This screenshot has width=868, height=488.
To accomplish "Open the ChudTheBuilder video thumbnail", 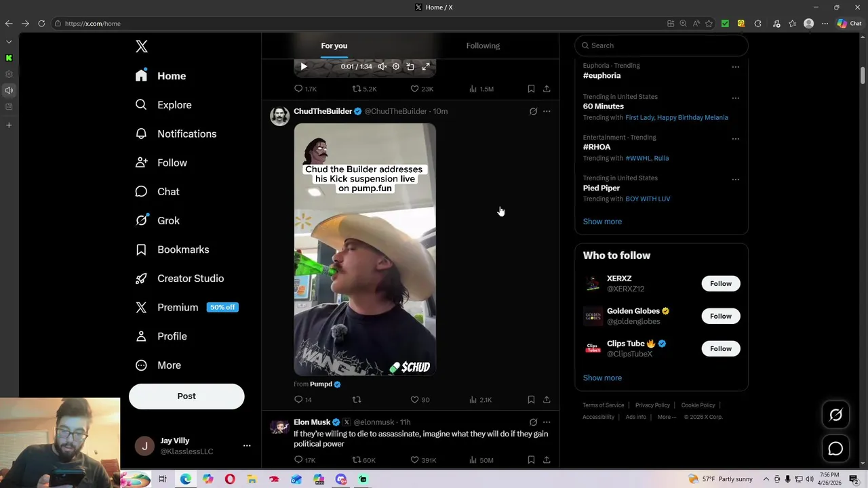I will tap(365, 249).
